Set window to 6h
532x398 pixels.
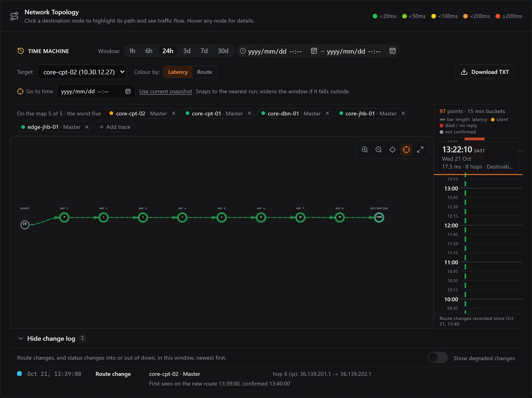pyautogui.click(x=149, y=51)
